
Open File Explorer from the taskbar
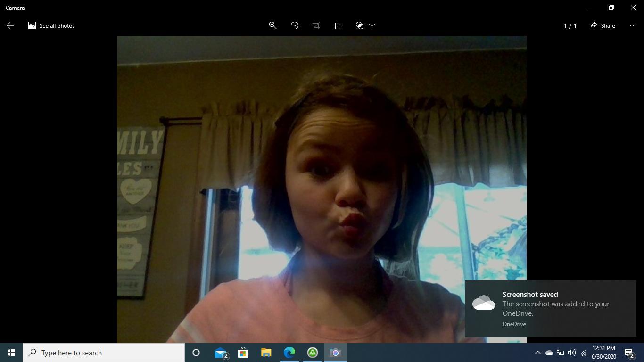click(x=266, y=353)
